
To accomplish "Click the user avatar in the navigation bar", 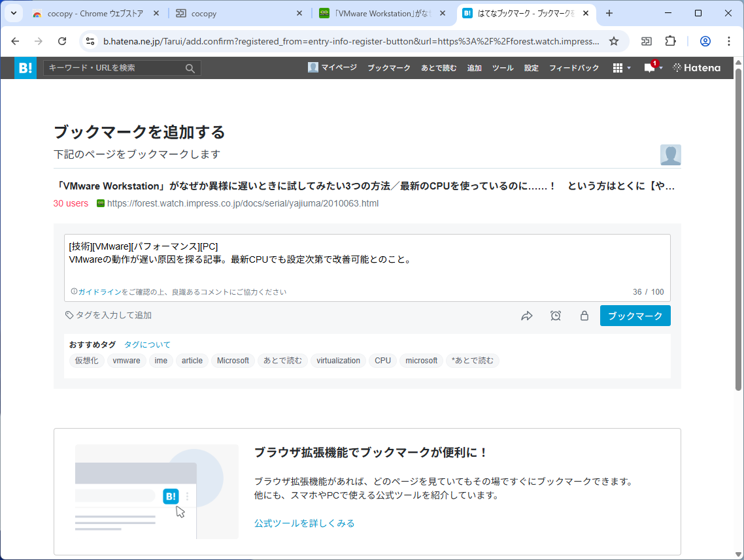I will (x=313, y=67).
